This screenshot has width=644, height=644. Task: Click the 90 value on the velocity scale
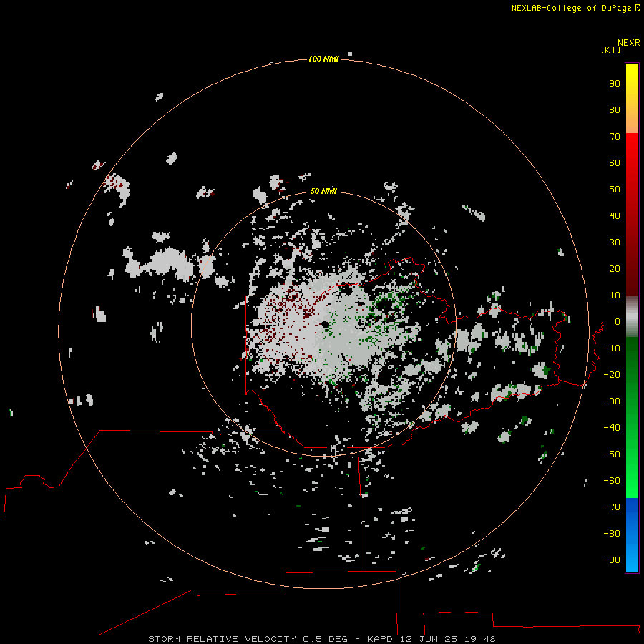[615, 84]
